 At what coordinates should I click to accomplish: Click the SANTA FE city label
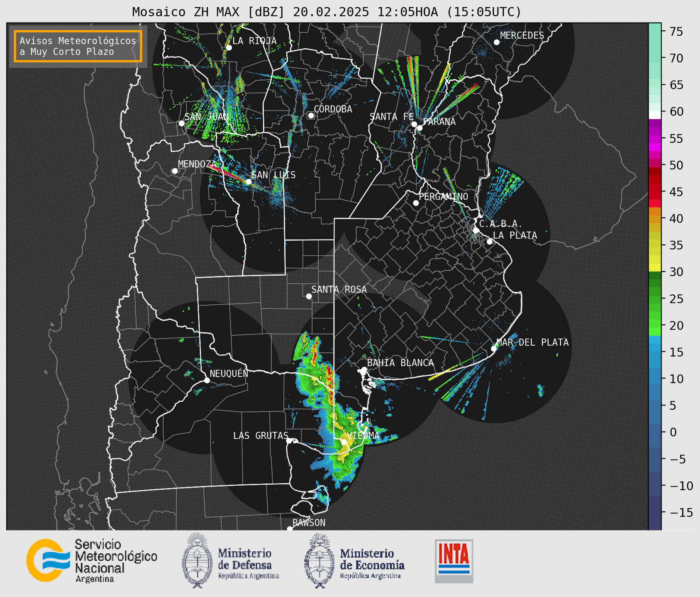(392, 117)
